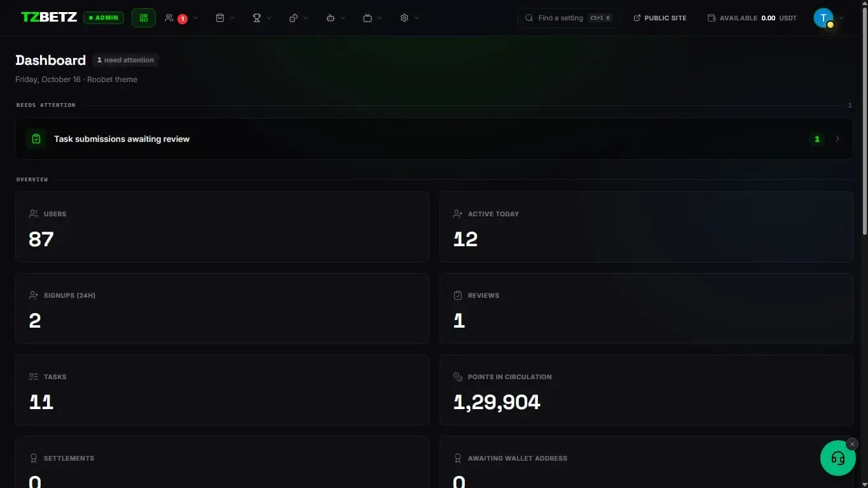Open the Reviews card
This screenshot has height=488, width=868.
tap(646, 309)
